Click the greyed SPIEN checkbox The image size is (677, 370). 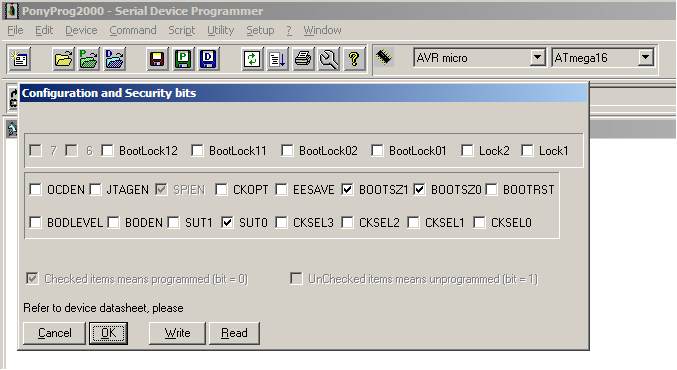click(x=161, y=189)
